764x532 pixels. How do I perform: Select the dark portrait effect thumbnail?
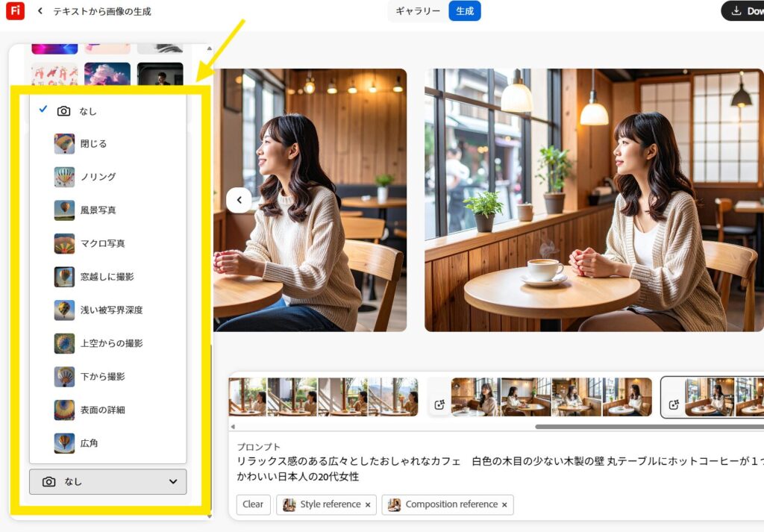point(160,75)
